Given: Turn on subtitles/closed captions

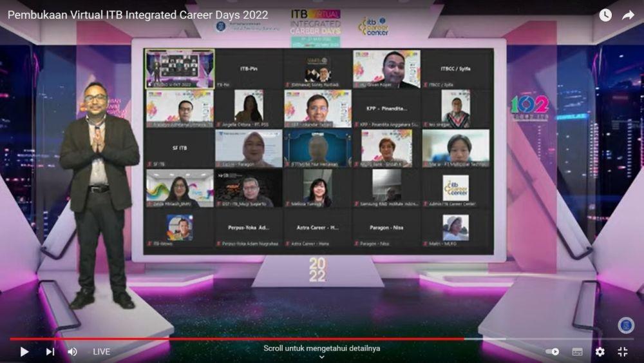Looking at the screenshot, I should [x=577, y=351].
